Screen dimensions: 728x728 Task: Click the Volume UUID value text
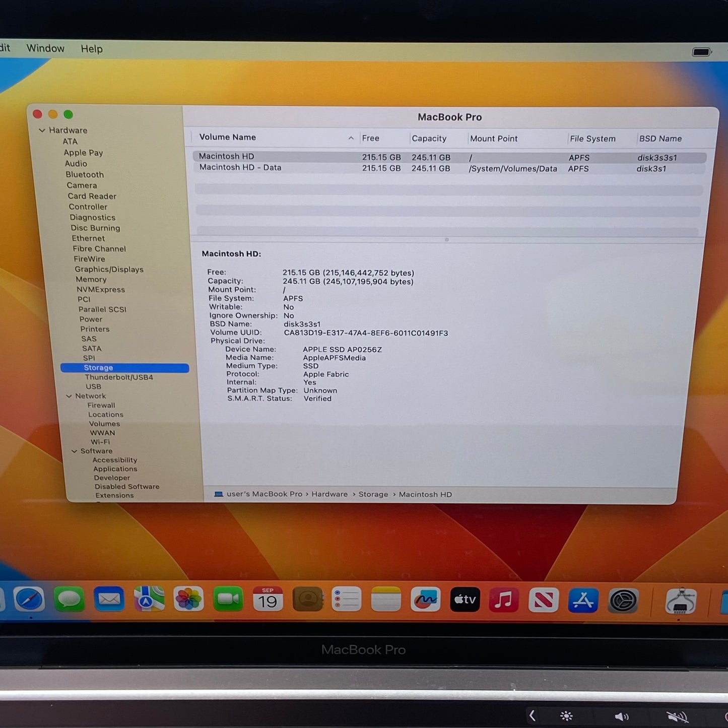[366, 333]
